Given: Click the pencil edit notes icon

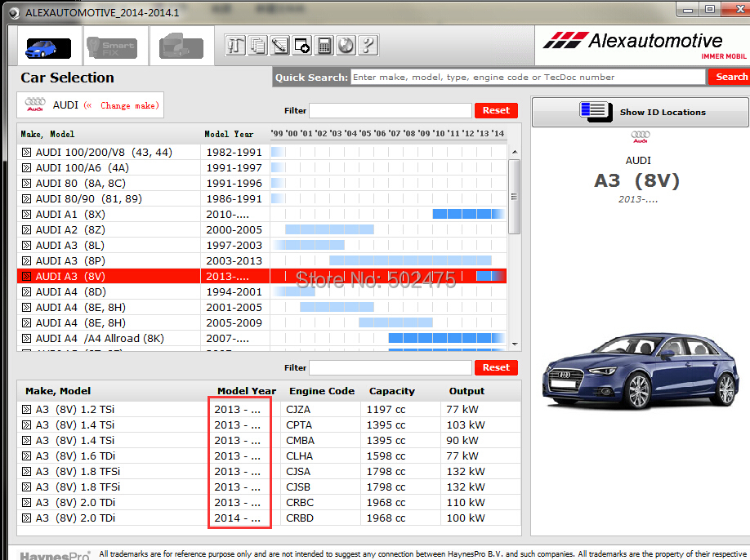Looking at the screenshot, I should click(279, 46).
